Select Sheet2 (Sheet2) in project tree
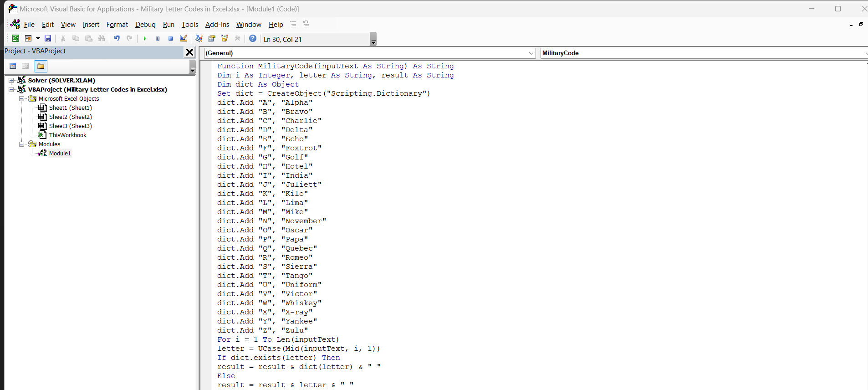The image size is (868, 390). 71,117
